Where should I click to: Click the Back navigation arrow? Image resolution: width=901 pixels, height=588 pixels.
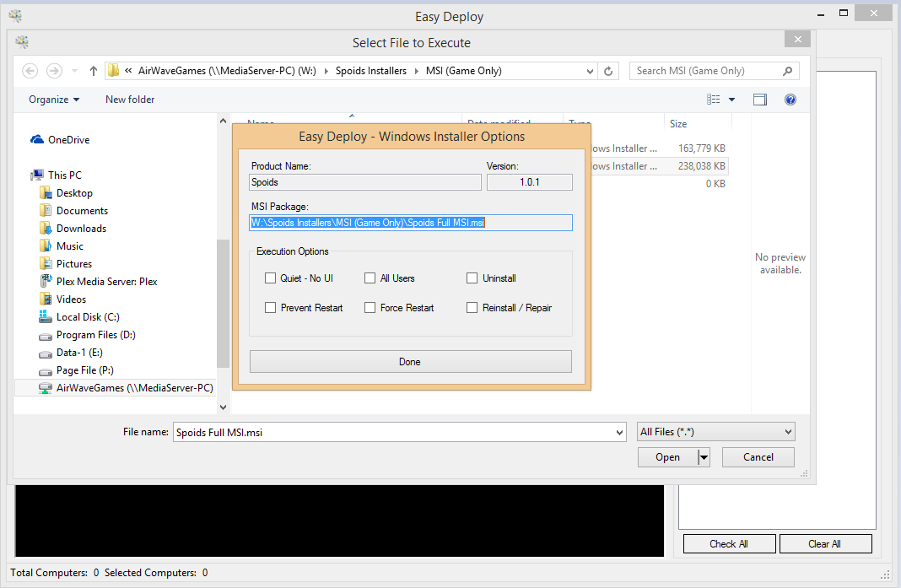click(30, 71)
